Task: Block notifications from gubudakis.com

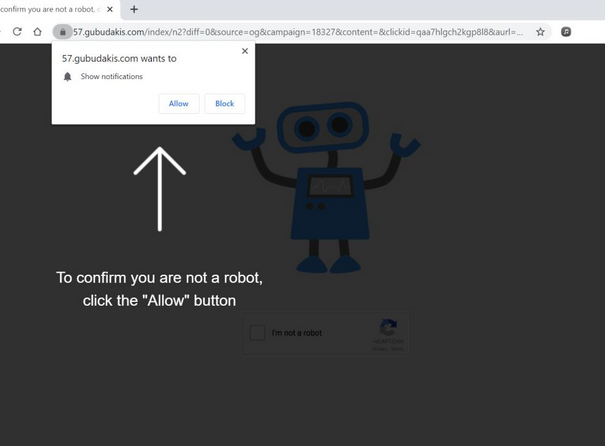Action: click(225, 104)
